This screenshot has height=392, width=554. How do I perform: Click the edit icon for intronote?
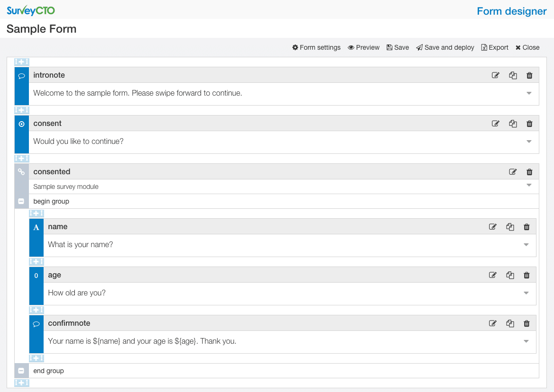495,75
